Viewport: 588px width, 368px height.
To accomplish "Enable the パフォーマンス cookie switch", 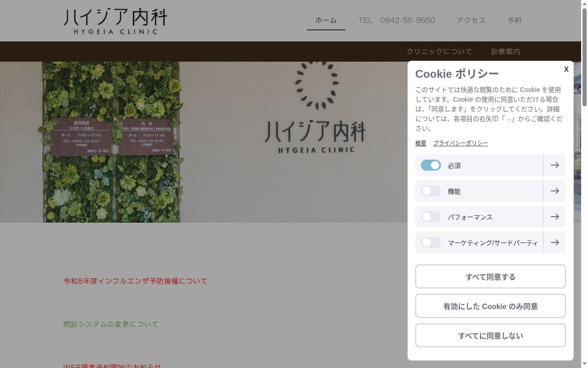I will pyautogui.click(x=431, y=217).
